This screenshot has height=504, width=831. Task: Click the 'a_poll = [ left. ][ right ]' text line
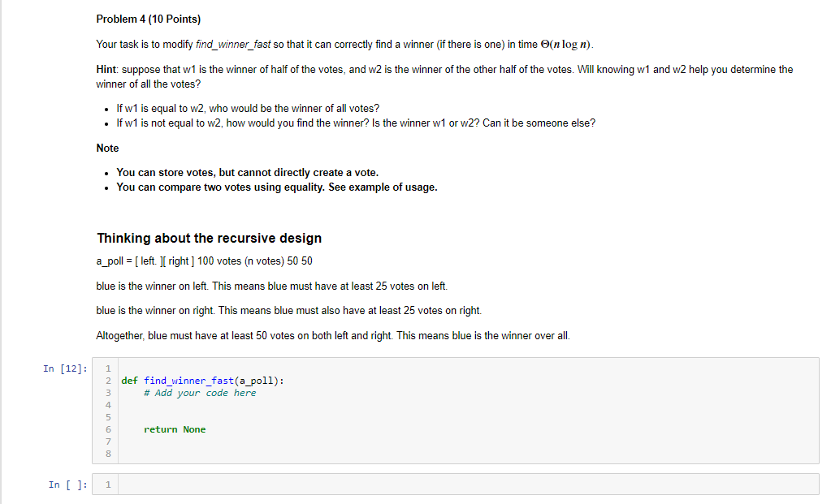(x=204, y=261)
